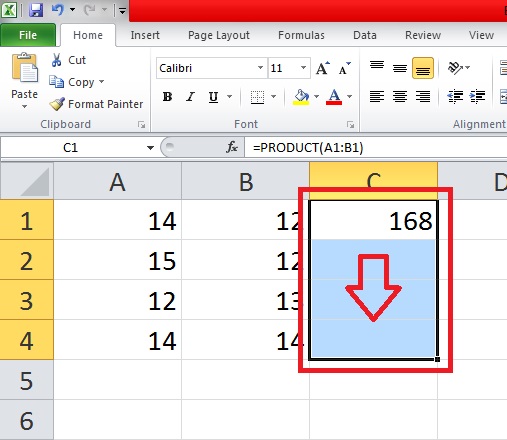The image size is (507, 440).
Task: Toggle Bottom Align icon
Action: pyautogui.click(x=423, y=68)
